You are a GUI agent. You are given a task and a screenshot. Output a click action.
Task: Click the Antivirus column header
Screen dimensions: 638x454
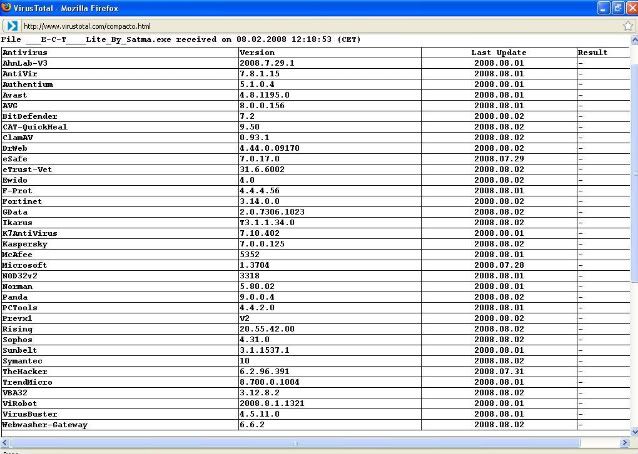pos(25,52)
